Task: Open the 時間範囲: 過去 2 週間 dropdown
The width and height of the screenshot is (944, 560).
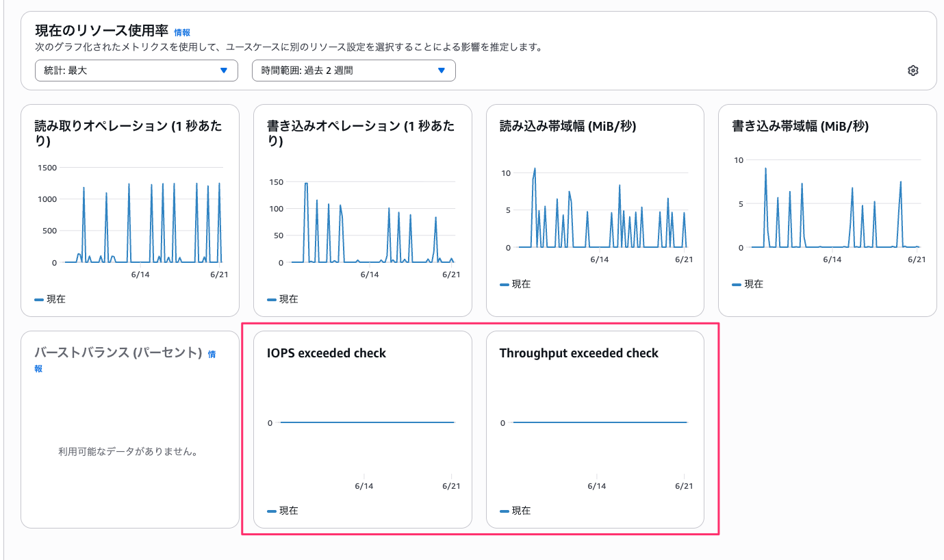Action: [354, 71]
